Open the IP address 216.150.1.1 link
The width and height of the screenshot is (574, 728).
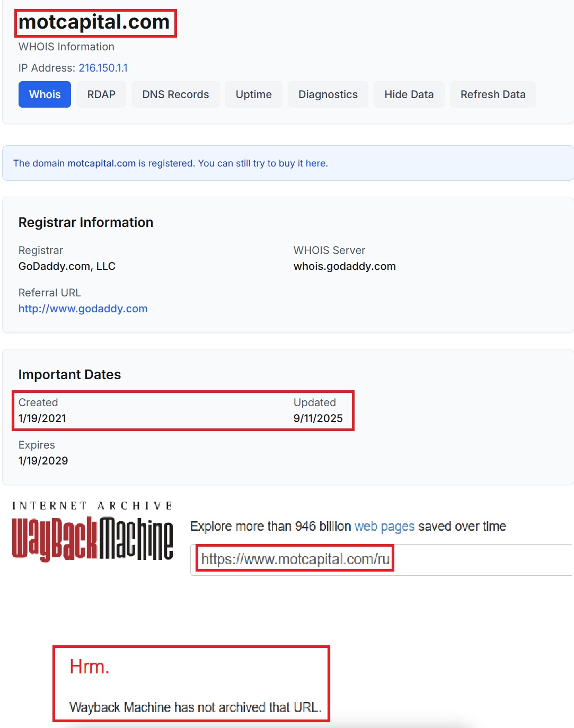tap(103, 68)
